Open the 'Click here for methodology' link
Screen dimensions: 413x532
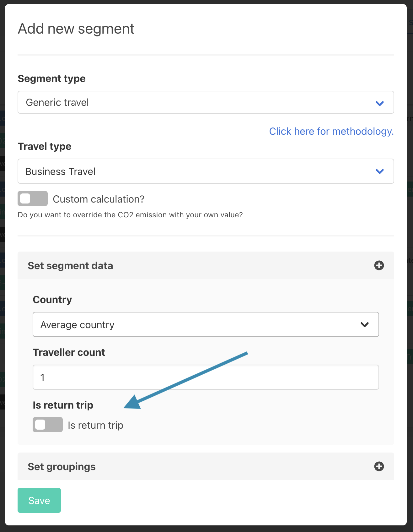(x=331, y=131)
